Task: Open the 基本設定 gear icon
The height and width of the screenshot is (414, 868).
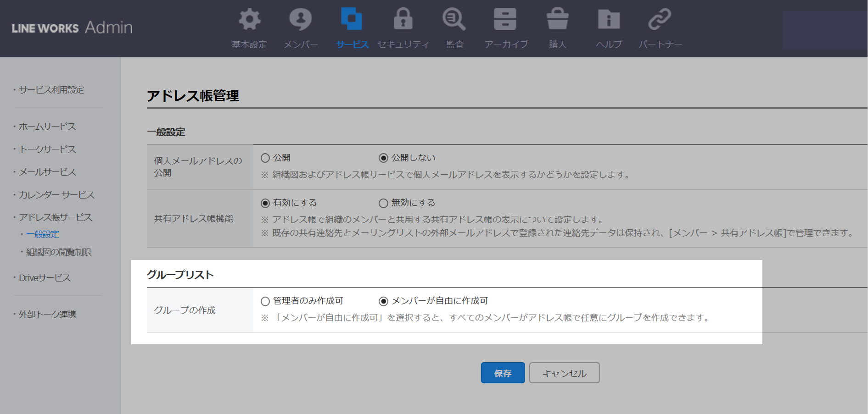Action: (x=249, y=20)
